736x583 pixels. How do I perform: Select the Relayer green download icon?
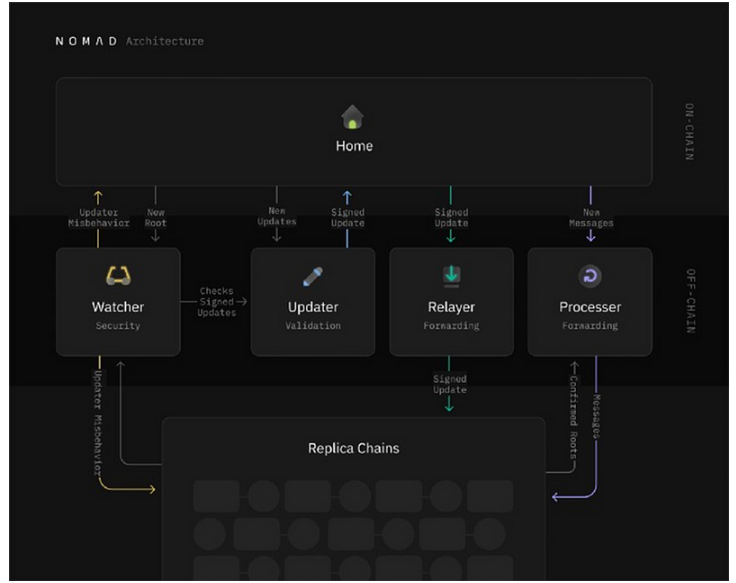point(452,276)
